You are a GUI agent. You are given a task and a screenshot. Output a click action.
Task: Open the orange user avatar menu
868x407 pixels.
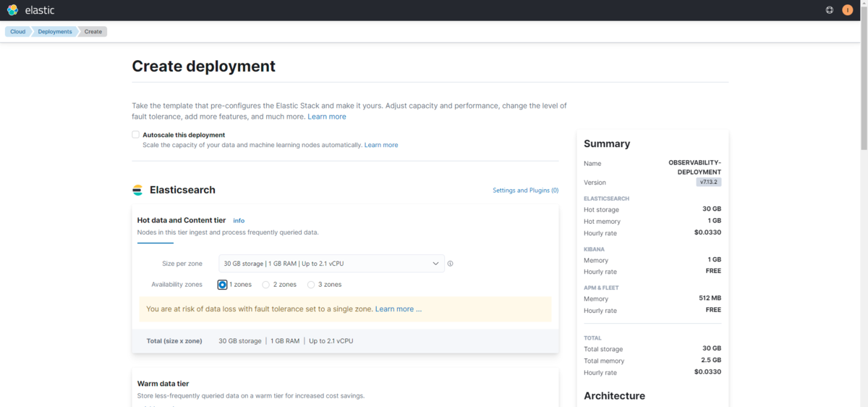pos(848,10)
